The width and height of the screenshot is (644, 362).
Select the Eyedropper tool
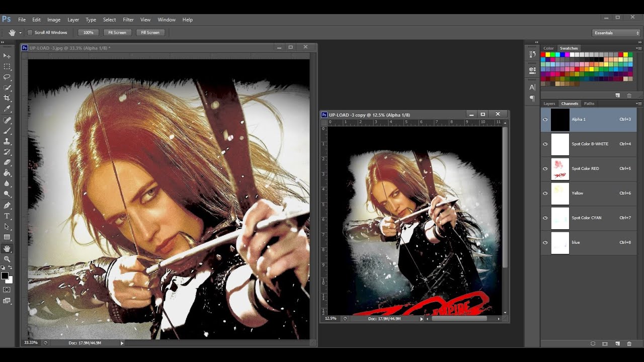[7, 109]
